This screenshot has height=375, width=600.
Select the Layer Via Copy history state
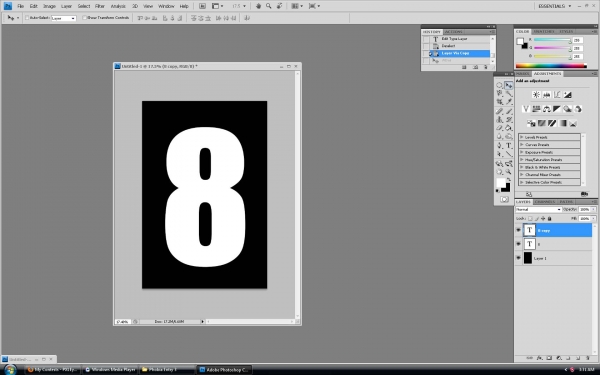pyautogui.click(x=459, y=53)
